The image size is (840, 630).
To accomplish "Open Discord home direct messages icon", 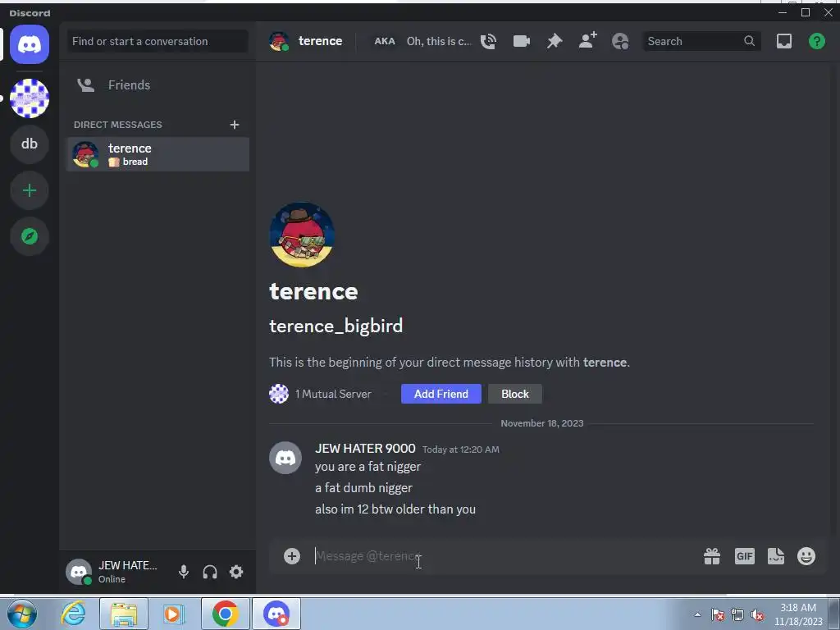I will click(x=30, y=44).
